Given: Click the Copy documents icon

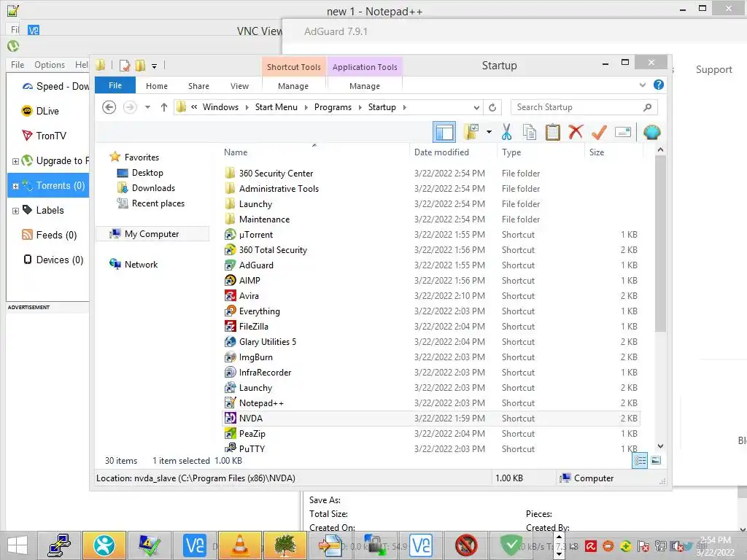Looking at the screenshot, I should tap(530, 133).
